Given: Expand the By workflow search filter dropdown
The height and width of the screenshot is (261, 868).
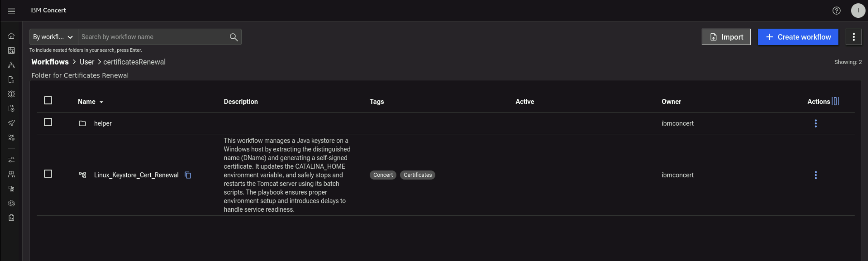Looking at the screenshot, I should [x=53, y=37].
